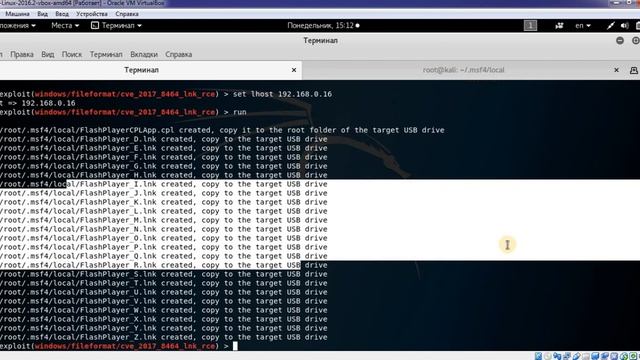Click the highlighted FlashPlayer_I.lnk line
The height and width of the screenshot is (360, 640).
tap(163, 184)
